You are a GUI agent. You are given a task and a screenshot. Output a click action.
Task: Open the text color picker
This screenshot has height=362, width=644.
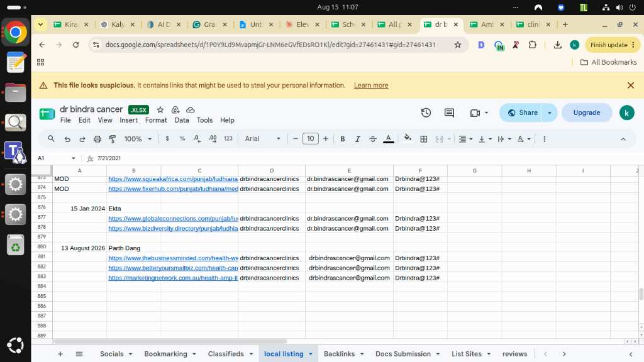388,139
